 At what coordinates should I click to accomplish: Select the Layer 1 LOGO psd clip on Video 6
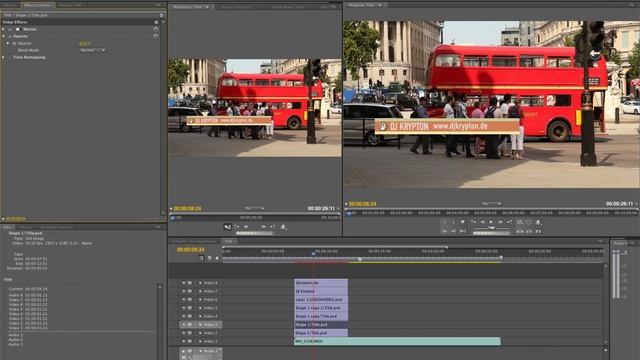point(321,299)
